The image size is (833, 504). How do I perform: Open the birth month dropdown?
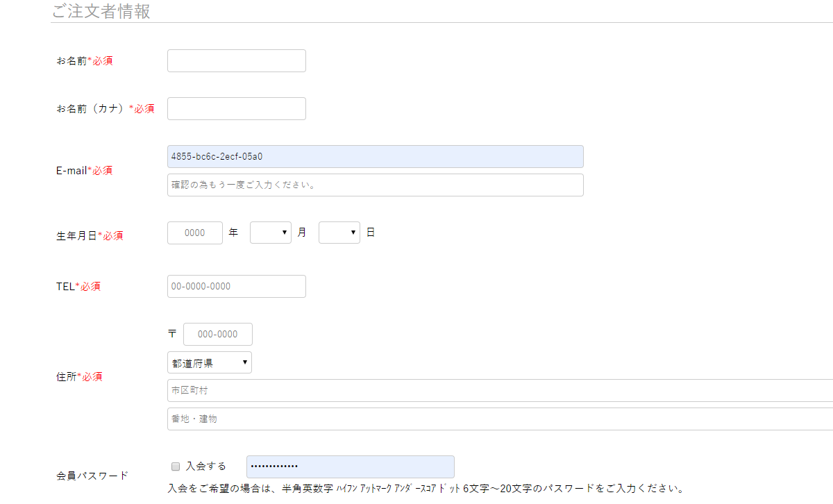click(270, 233)
